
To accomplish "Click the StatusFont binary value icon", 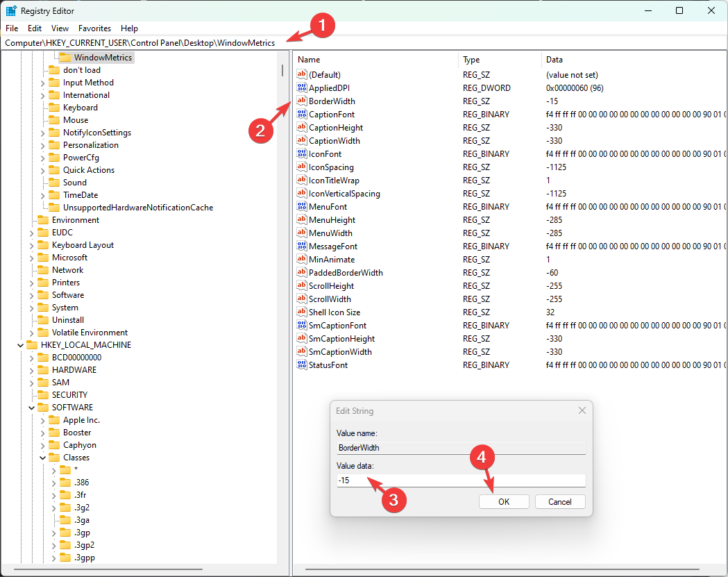I will pyautogui.click(x=302, y=365).
